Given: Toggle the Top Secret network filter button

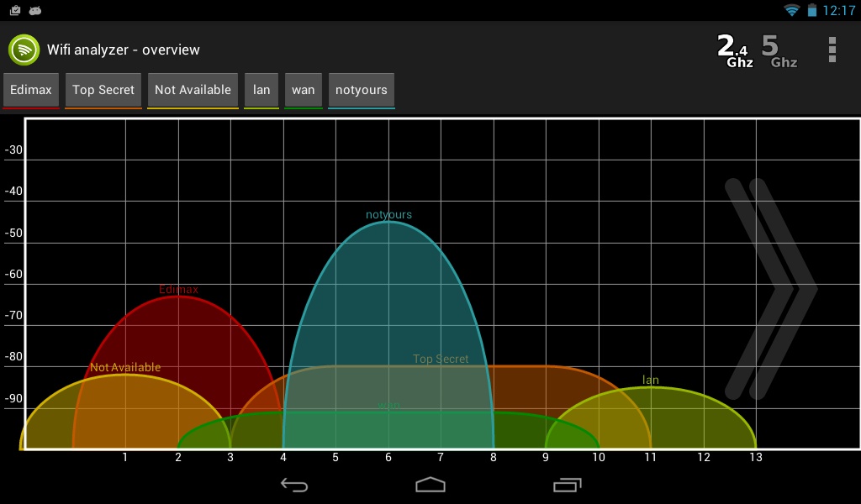Looking at the screenshot, I should 103,90.
